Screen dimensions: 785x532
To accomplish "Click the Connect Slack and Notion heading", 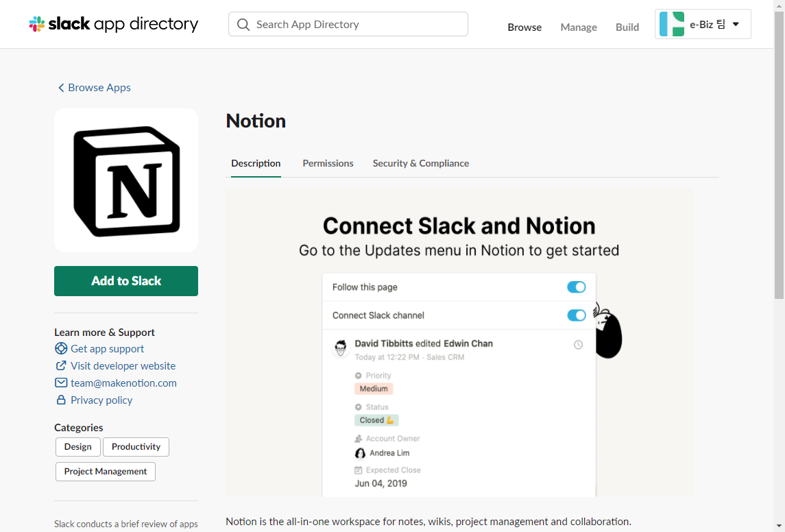I will click(459, 226).
